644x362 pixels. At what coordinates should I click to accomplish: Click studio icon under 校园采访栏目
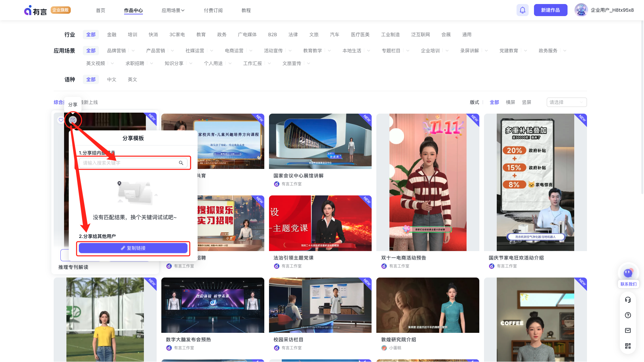(277, 348)
